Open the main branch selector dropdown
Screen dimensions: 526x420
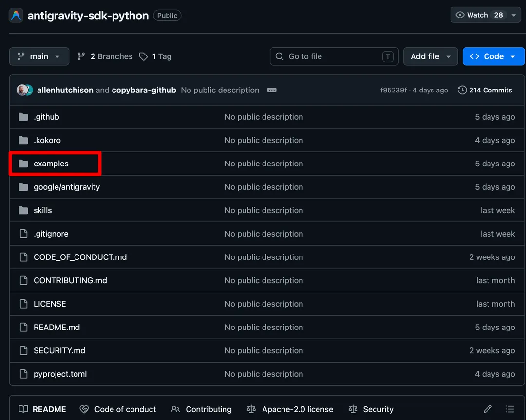39,56
